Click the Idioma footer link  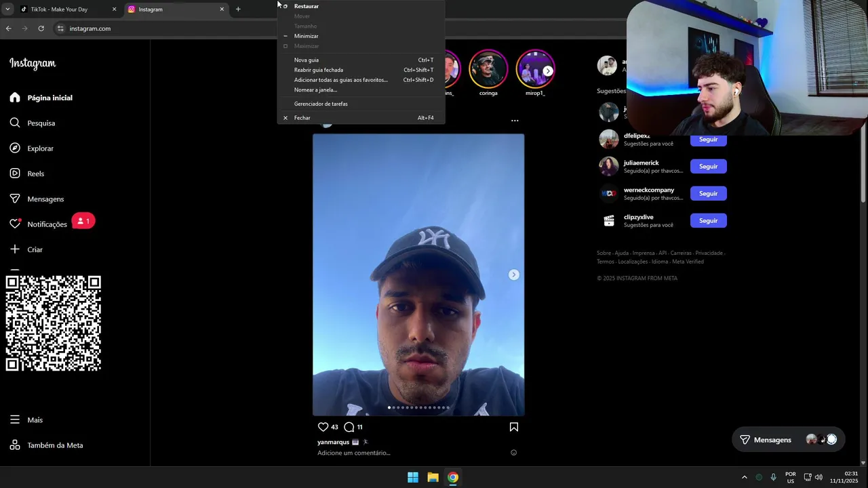pyautogui.click(x=660, y=262)
